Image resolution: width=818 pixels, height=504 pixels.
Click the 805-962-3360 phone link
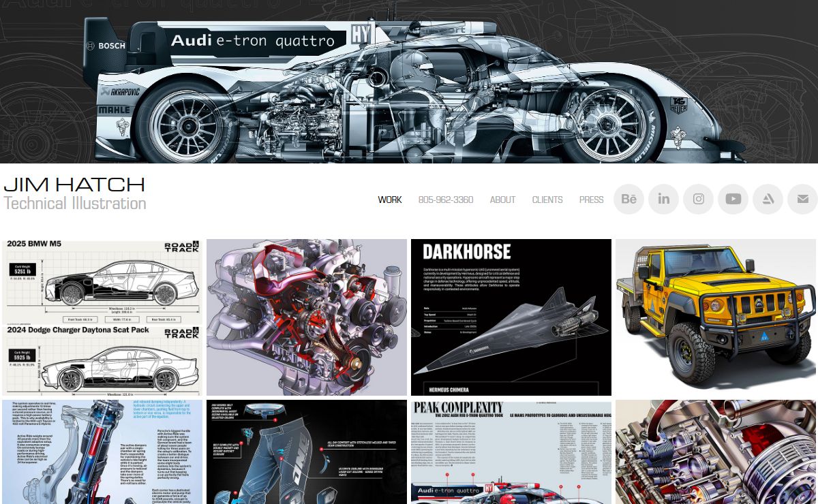(x=446, y=200)
